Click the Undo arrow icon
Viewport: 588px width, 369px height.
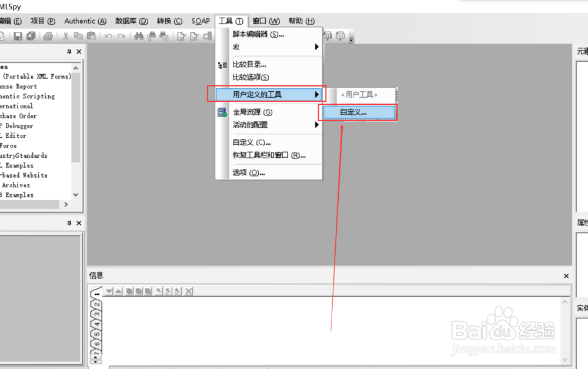(x=109, y=36)
